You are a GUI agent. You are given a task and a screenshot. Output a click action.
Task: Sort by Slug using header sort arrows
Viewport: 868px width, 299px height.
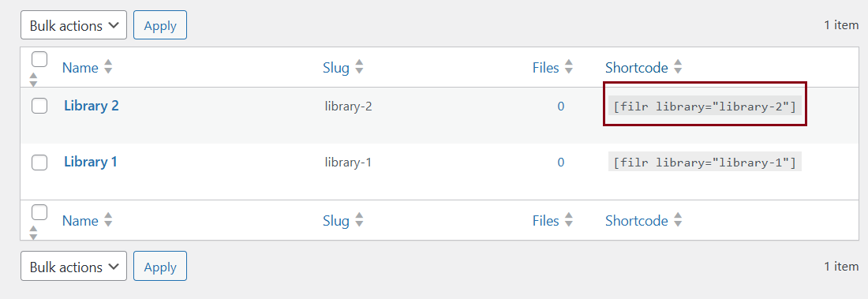point(359,68)
